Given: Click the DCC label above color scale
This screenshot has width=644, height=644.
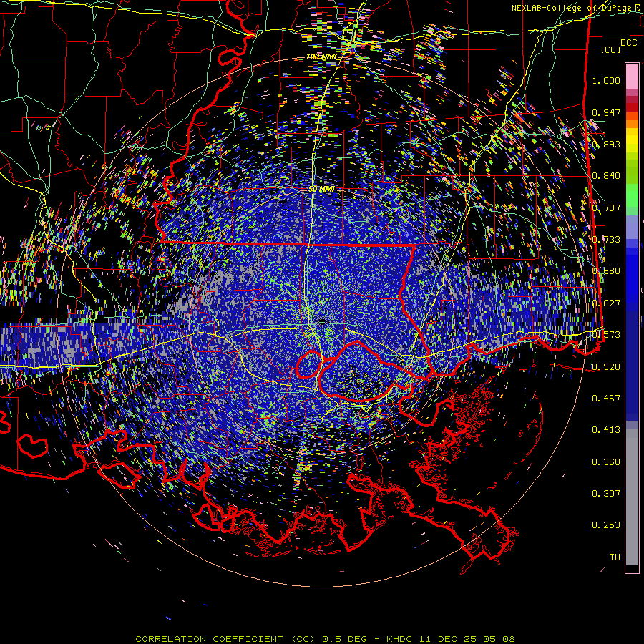Looking at the screenshot, I should click(x=629, y=43).
